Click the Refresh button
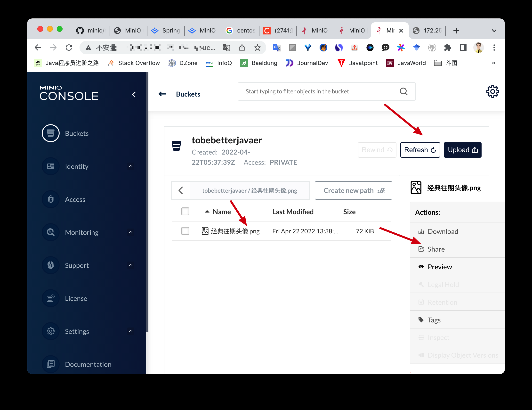The image size is (532, 410). point(420,150)
